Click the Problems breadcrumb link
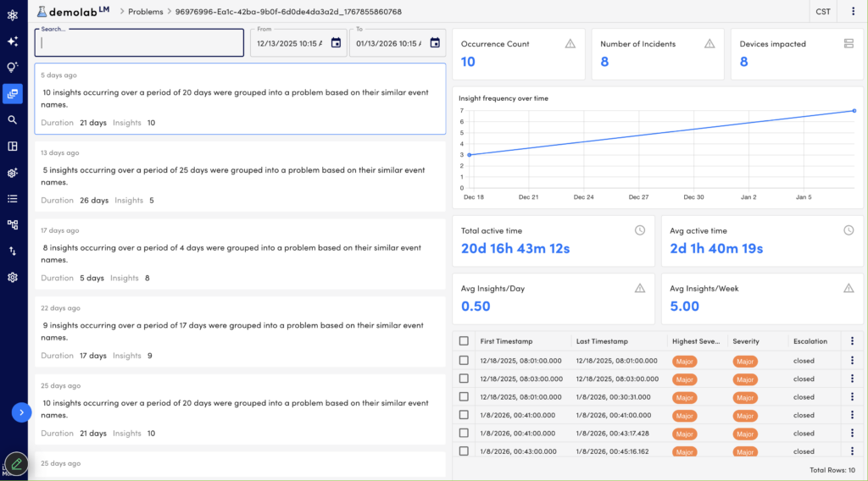Image resolution: width=868 pixels, height=481 pixels. (146, 12)
